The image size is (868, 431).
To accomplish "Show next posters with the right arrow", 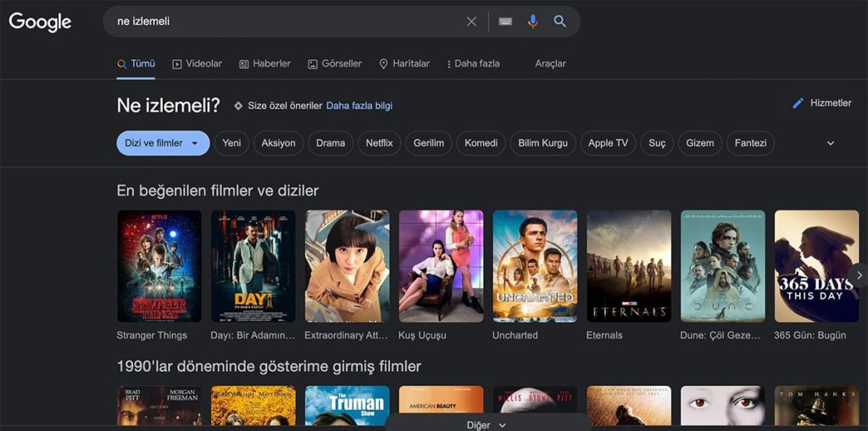I will pos(860,275).
